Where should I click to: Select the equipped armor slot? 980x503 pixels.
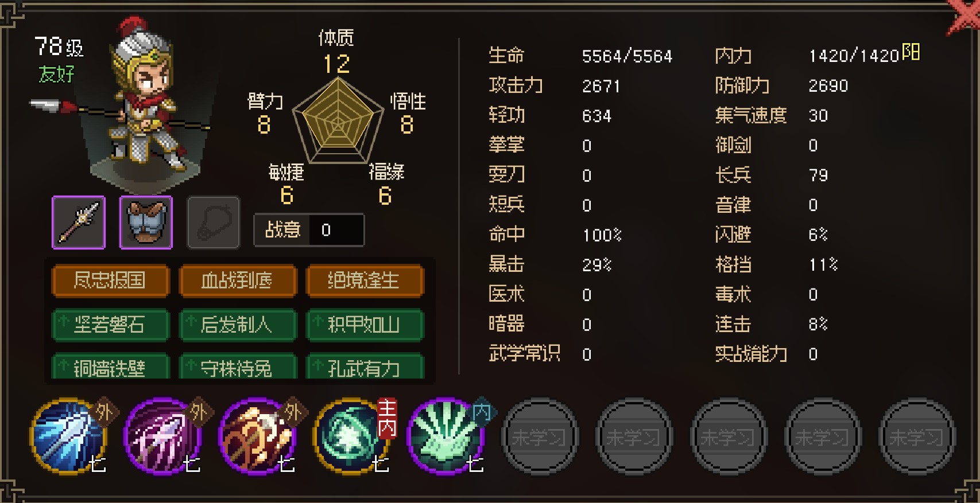pyautogui.click(x=146, y=223)
